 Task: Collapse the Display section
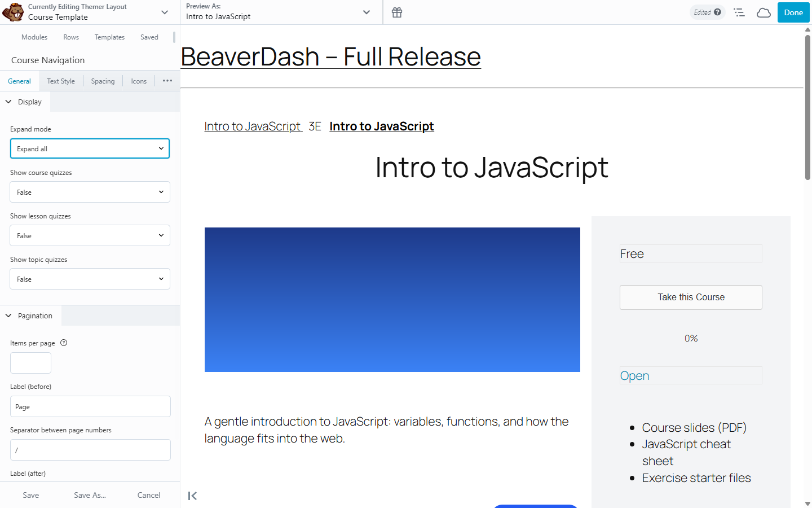coord(25,102)
